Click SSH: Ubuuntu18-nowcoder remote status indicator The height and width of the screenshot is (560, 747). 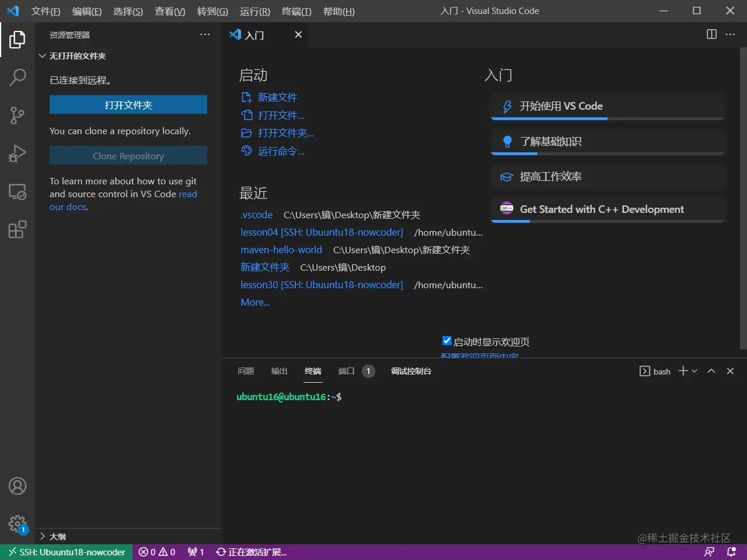click(67, 552)
